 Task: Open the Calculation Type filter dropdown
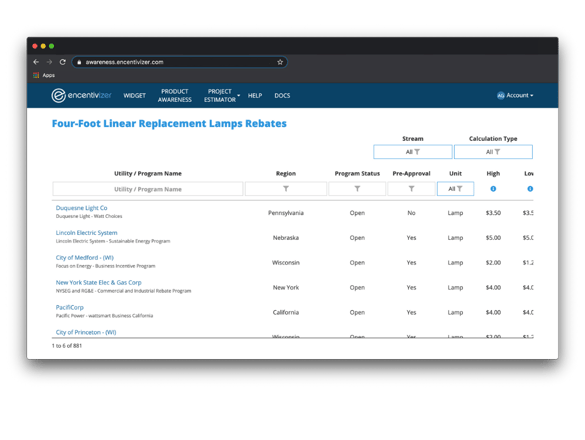pos(493,152)
